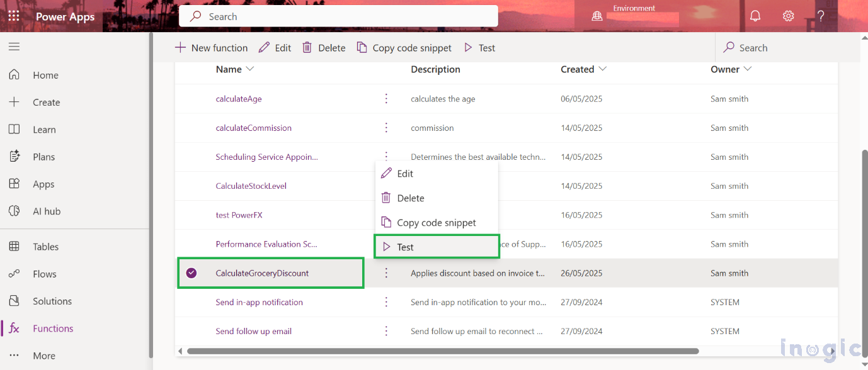Click the Description column header

(436, 69)
